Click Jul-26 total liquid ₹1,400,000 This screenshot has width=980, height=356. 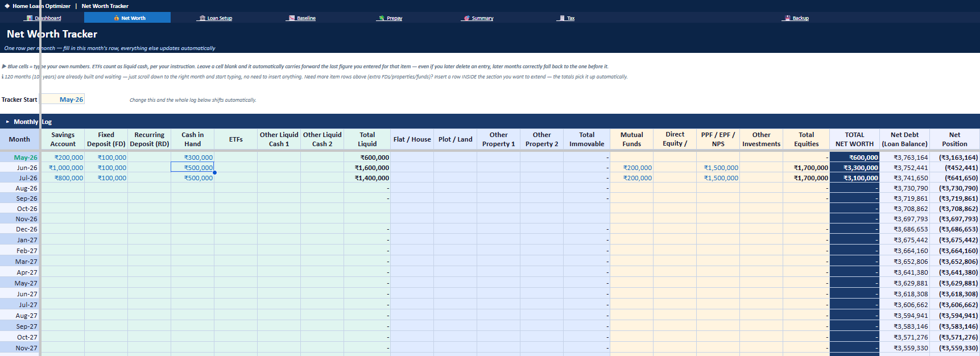tap(367, 178)
